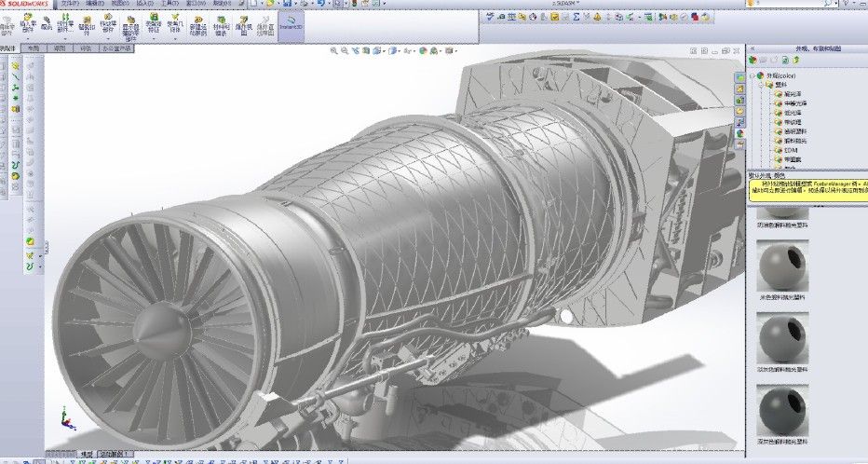Click the Smart Fasteners (智能扣件) tool
The height and width of the screenshot is (464, 868).
[87, 25]
